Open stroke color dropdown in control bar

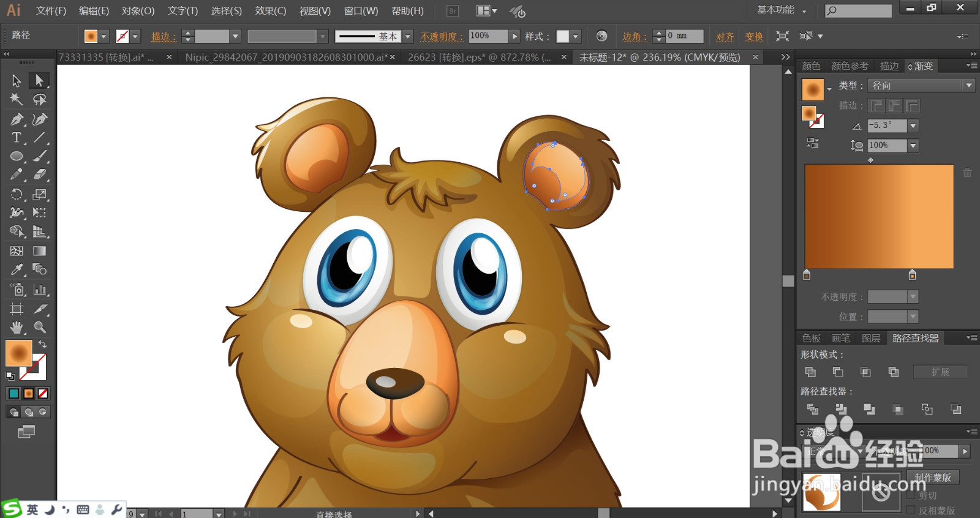pos(135,37)
